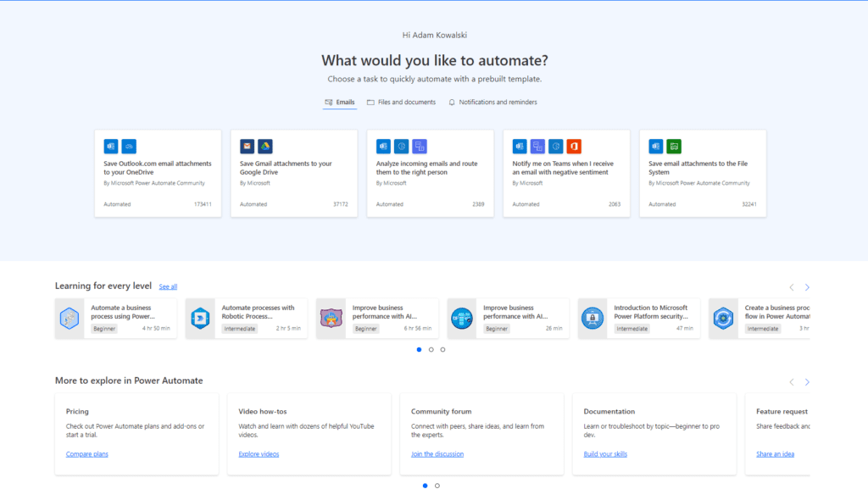Open See all learning modules
The width and height of the screenshot is (868, 489).
pyautogui.click(x=167, y=286)
